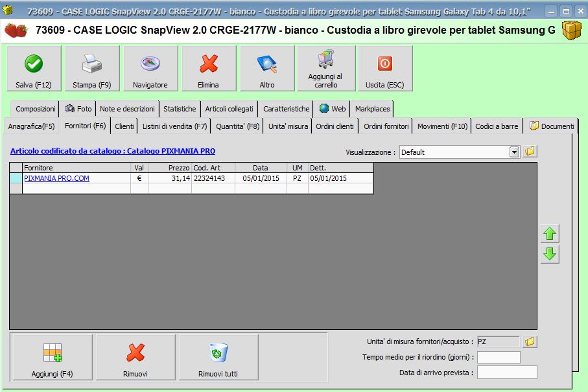Screen dimensions: 588x392
Task: Click folder icon beside Unita' di misura field
Action: point(530,341)
